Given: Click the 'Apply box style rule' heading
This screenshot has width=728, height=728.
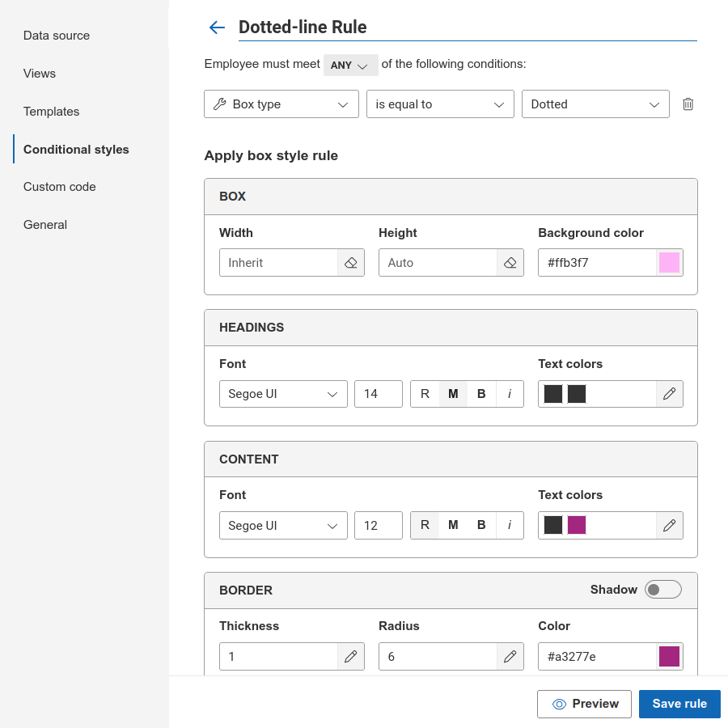Looking at the screenshot, I should click(x=271, y=155).
